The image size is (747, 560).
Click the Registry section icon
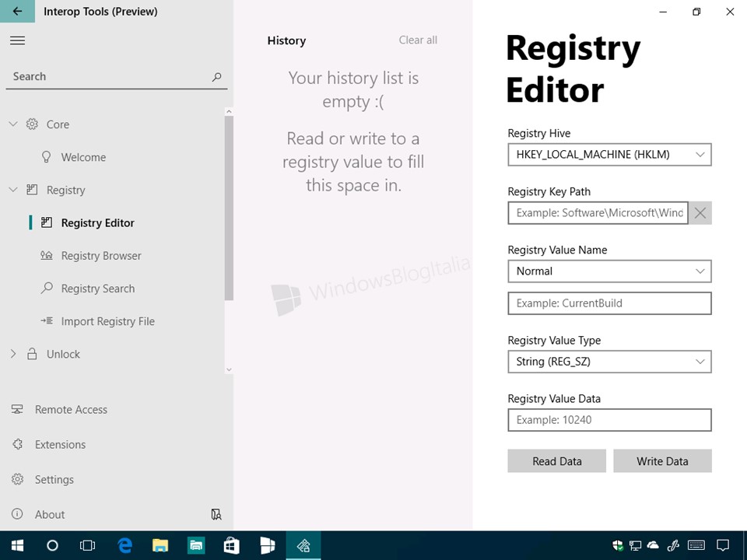(32, 190)
